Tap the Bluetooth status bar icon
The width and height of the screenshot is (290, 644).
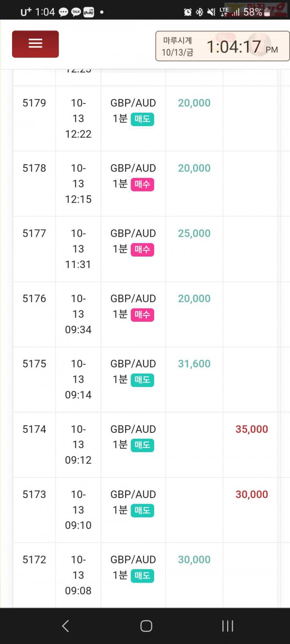(199, 12)
